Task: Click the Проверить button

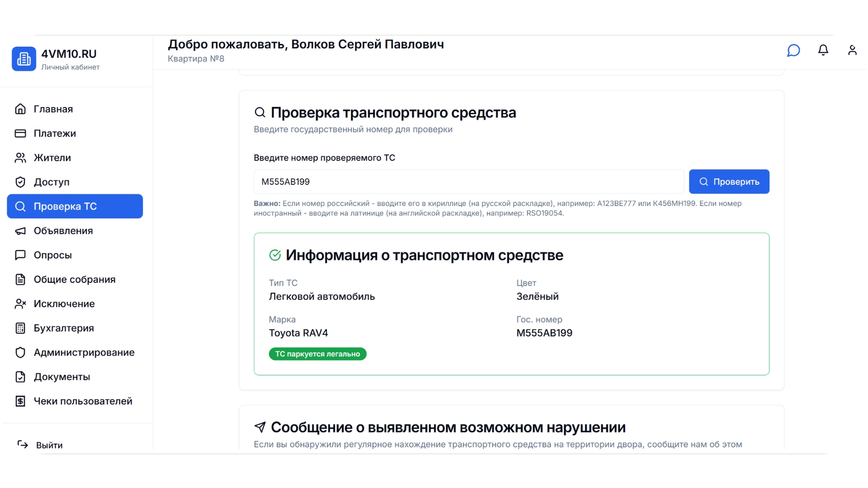Action: (x=729, y=181)
